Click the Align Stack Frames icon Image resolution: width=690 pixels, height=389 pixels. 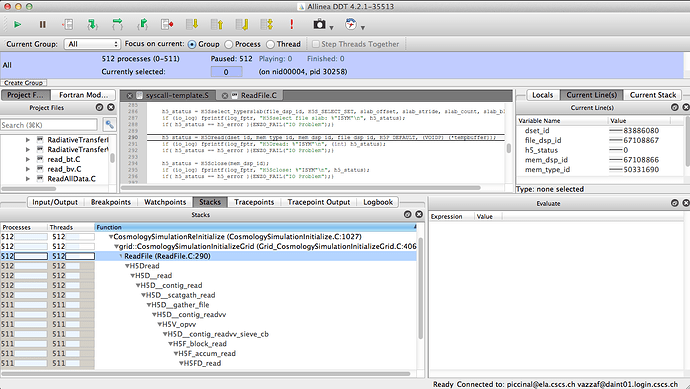click(x=267, y=25)
